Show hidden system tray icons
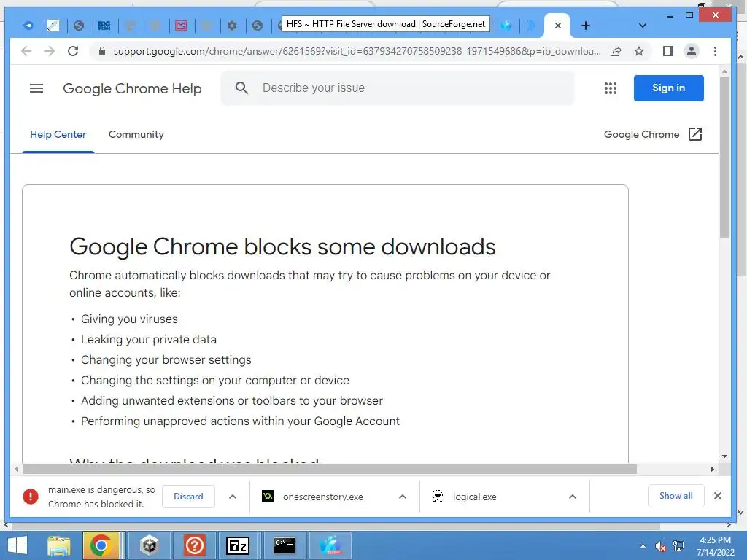 pyautogui.click(x=643, y=546)
